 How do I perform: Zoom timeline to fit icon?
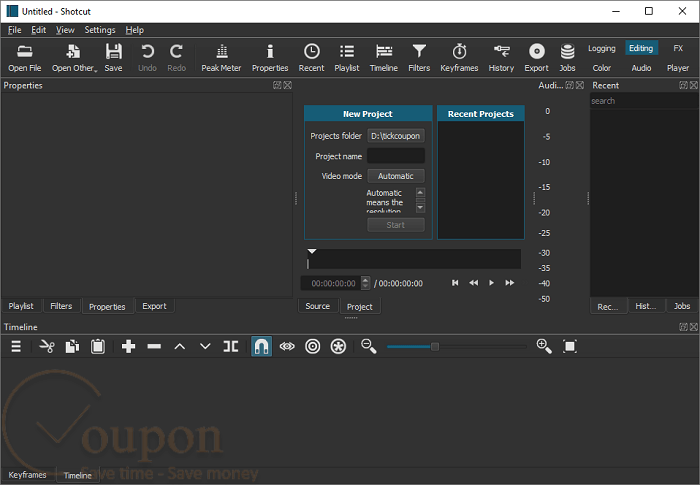(x=570, y=346)
